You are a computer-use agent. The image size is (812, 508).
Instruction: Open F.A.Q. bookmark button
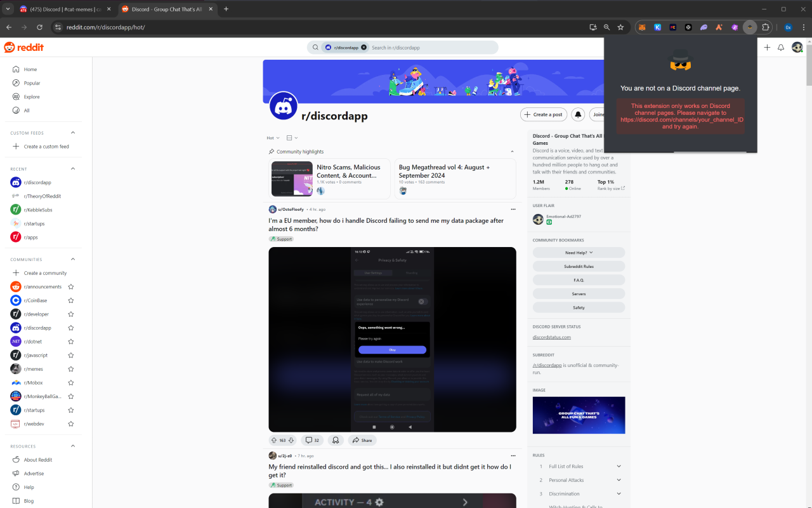click(x=579, y=280)
